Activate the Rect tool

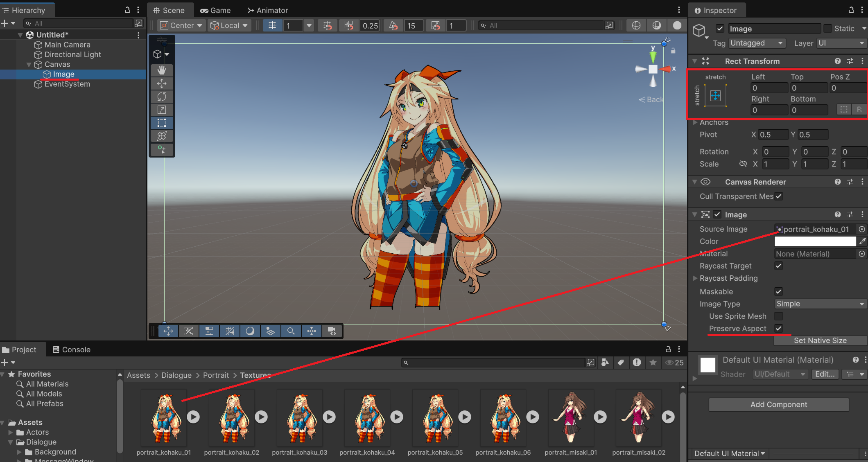[162, 123]
